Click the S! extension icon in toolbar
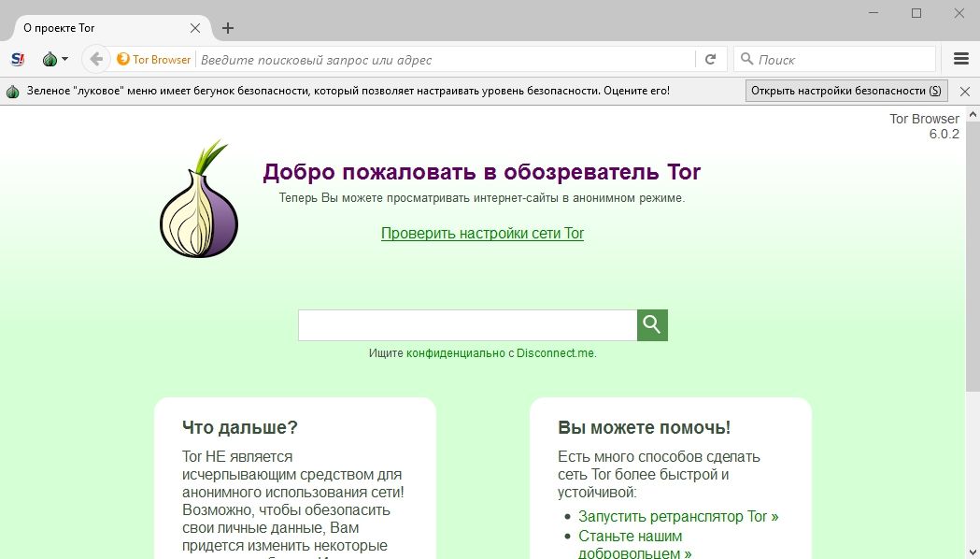This screenshot has height=559, width=980. click(18, 60)
